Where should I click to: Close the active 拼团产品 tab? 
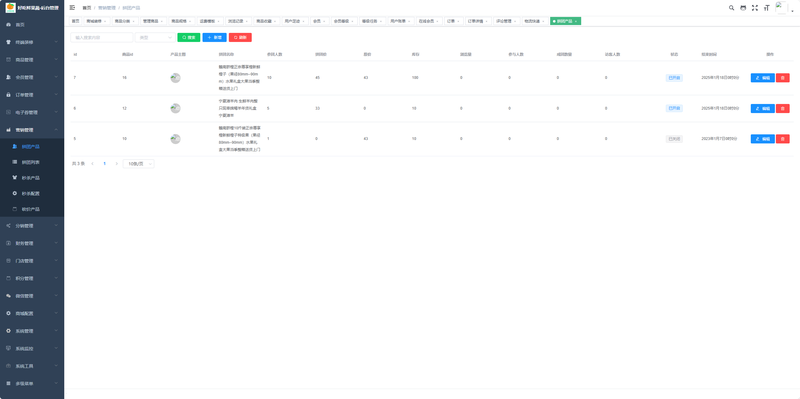(x=576, y=21)
